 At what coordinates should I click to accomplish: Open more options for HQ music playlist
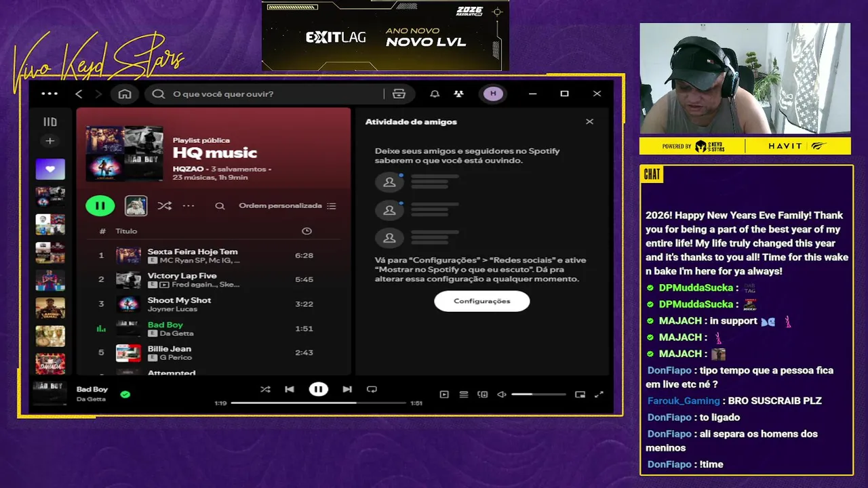(x=189, y=205)
